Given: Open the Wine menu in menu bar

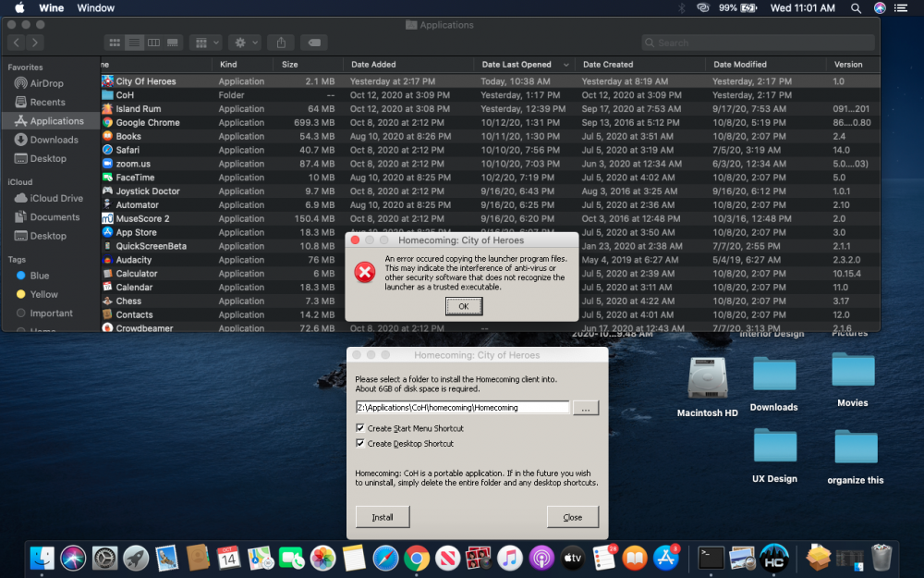Looking at the screenshot, I should tap(51, 8).
